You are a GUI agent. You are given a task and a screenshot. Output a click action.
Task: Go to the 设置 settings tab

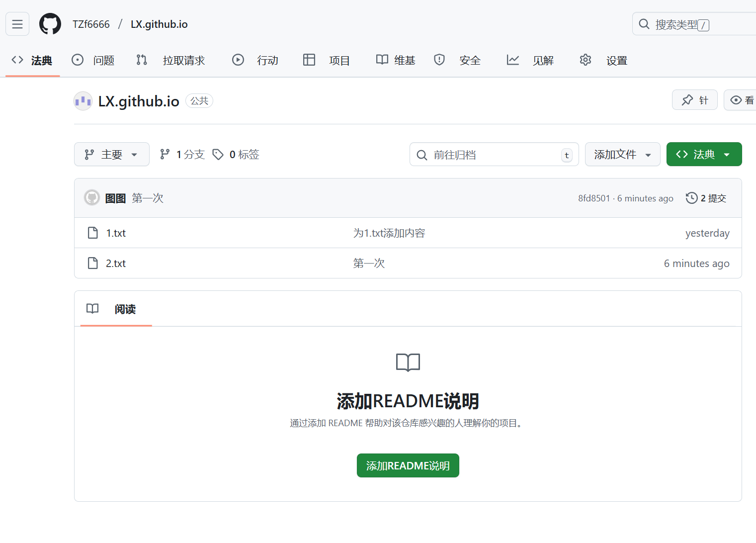pos(603,61)
